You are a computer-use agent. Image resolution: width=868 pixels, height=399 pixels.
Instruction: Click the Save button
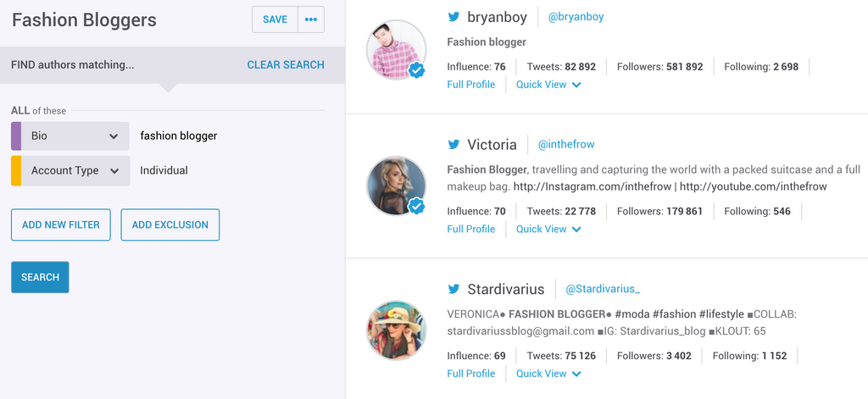tap(275, 19)
